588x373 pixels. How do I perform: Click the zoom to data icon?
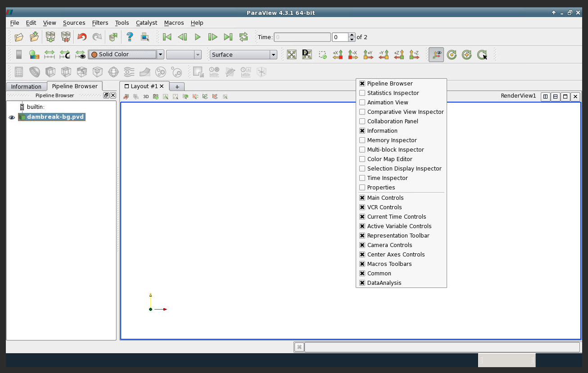click(x=307, y=54)
